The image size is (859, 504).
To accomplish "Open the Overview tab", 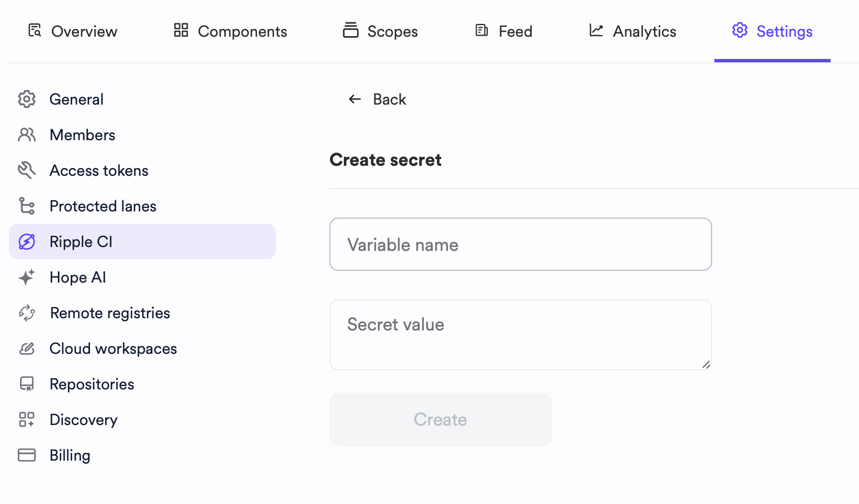I will point(73,31).
